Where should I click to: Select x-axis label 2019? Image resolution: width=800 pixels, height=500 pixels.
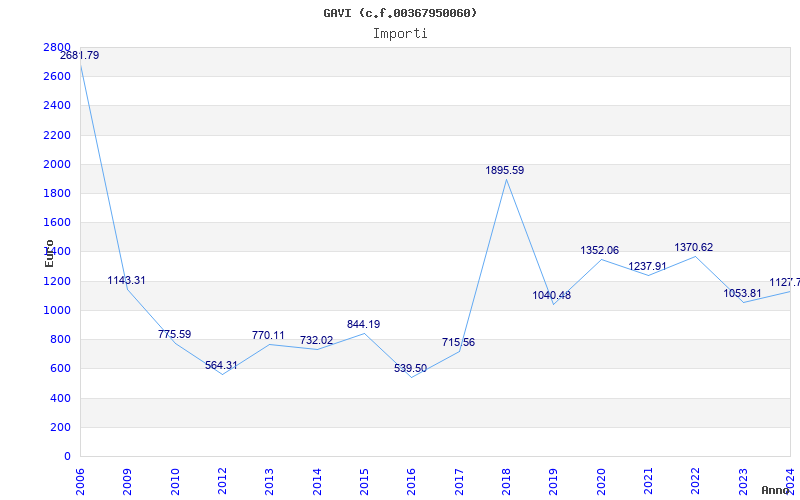click(554, 482)
